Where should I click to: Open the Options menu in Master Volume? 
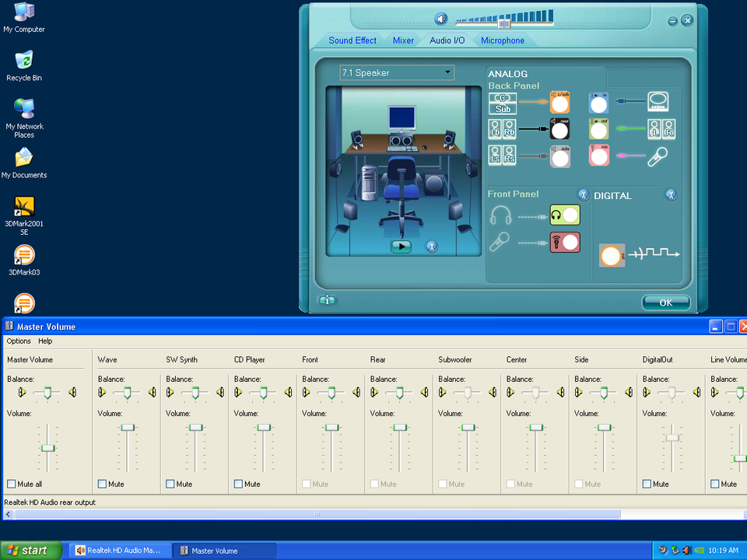click(x=19, y=341)
